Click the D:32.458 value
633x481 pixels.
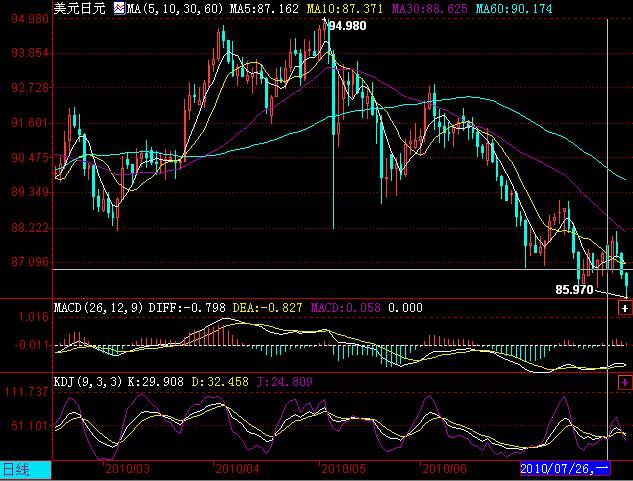point(220,382)
